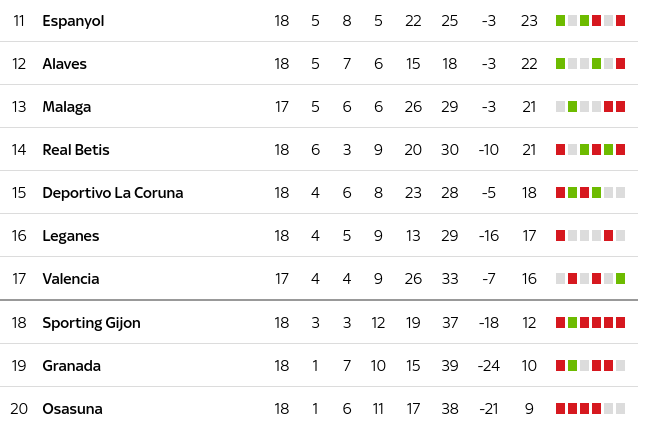Click Malaga's green form square
Screen dimensions: 653x435
click(x=573, y=107)
